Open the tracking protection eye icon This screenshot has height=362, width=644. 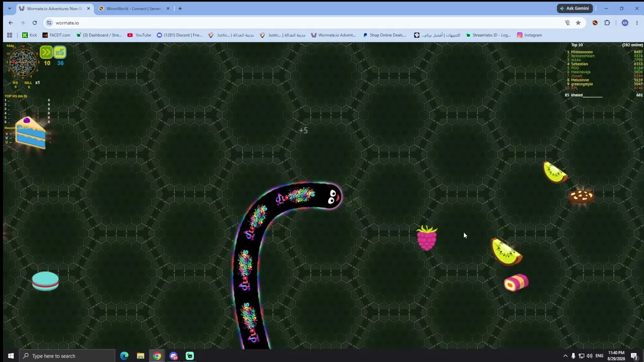(567, 23)
